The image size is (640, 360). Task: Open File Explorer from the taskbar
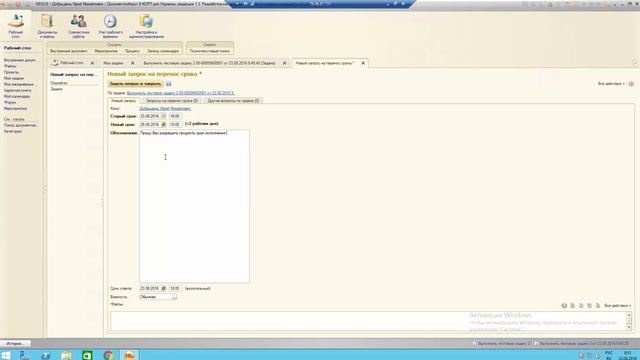(x=66, y=355)
